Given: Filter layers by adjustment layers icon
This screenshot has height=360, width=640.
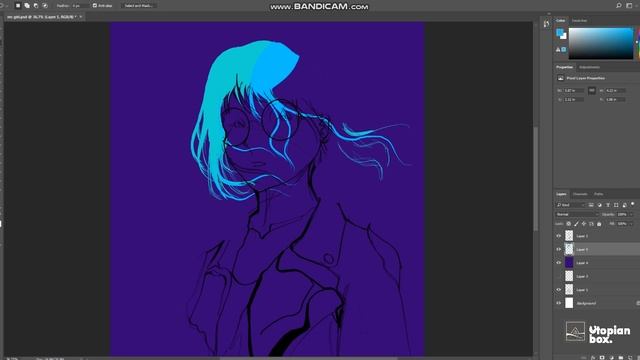Looking at the screenshot, I should click(599, 205).
